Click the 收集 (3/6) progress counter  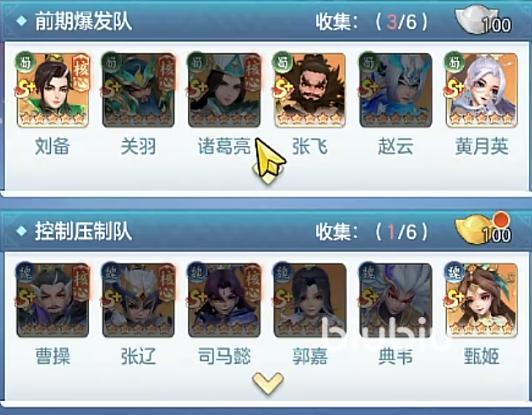371,22
